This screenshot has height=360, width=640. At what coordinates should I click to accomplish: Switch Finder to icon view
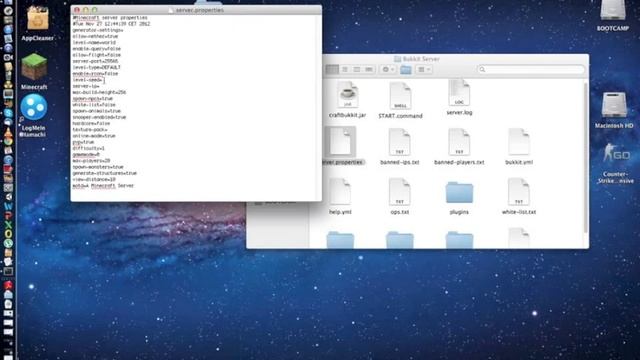pyautogui.click(x=332, y=70)
